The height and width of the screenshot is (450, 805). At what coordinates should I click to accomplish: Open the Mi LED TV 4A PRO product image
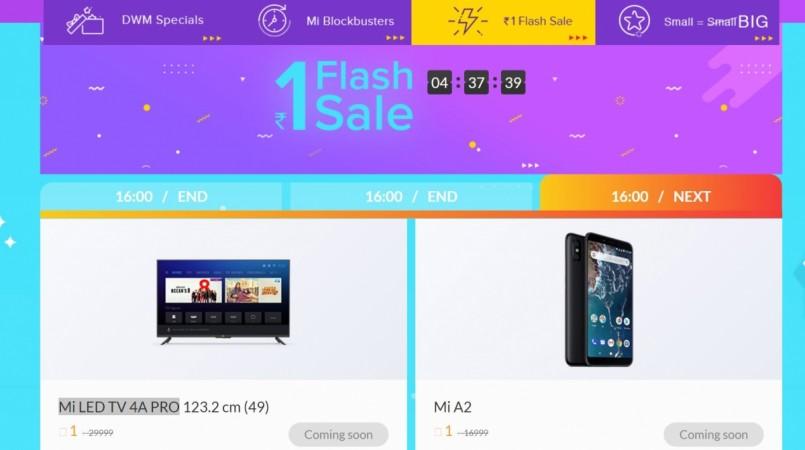point(223,302)
